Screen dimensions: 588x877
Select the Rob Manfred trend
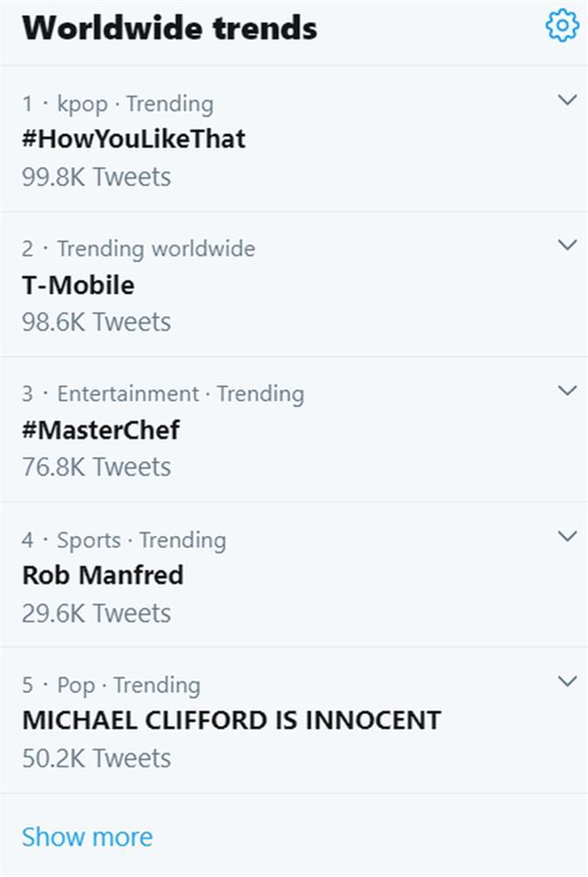tap(103, 575)
